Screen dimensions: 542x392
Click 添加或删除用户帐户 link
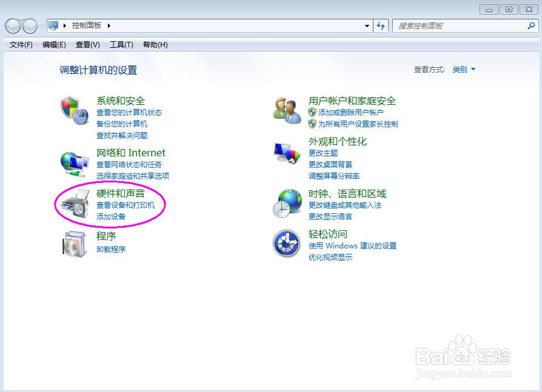coord(351,112)
